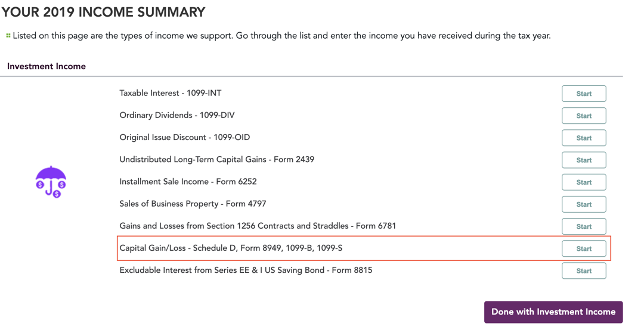Click the purple umbrella investment icon

pos(51,182)
